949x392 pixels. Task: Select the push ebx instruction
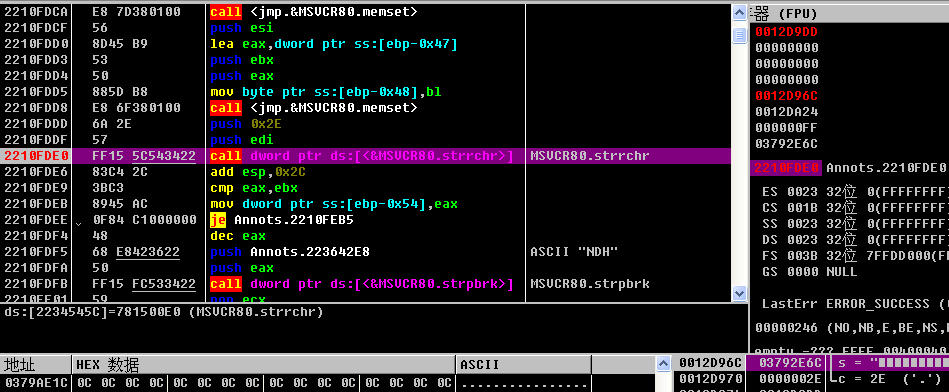pos(241,60)
